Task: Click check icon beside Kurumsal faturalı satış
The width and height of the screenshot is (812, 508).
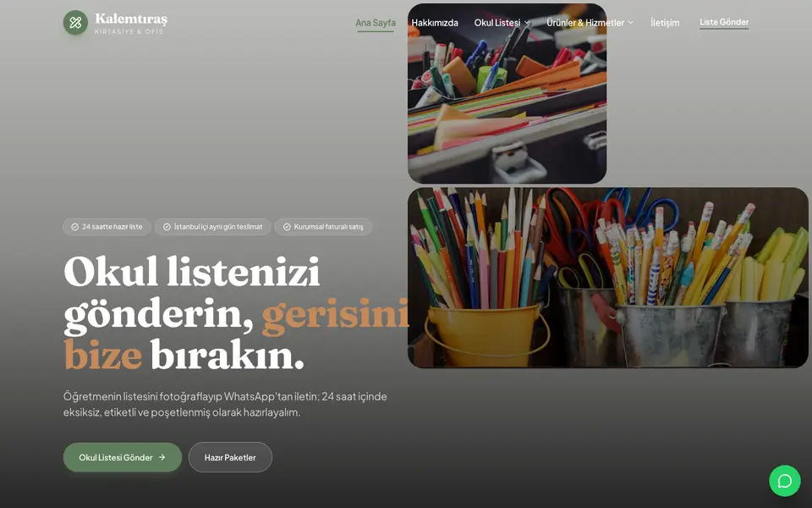Action: [287, 227]
